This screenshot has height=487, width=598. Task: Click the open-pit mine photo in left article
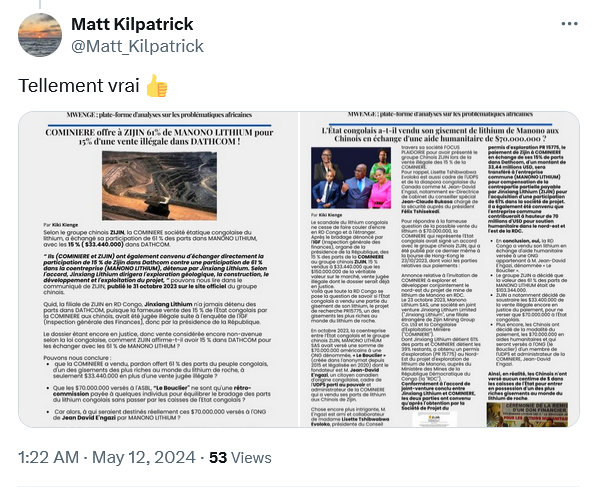(159, 186)
